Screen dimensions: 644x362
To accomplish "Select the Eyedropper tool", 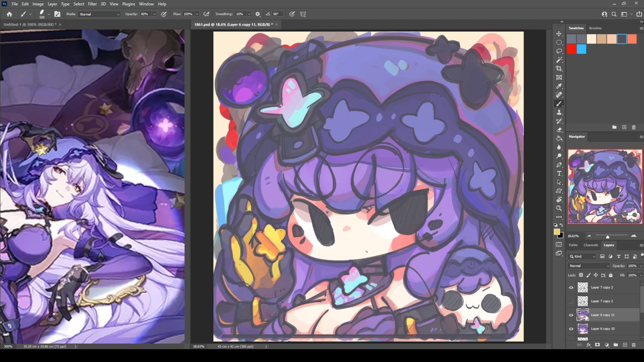I will point(559,86).
